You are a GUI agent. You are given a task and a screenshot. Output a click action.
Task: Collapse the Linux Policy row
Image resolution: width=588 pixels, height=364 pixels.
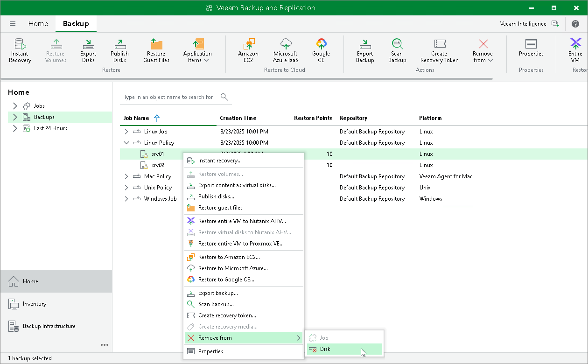[126, 143]
